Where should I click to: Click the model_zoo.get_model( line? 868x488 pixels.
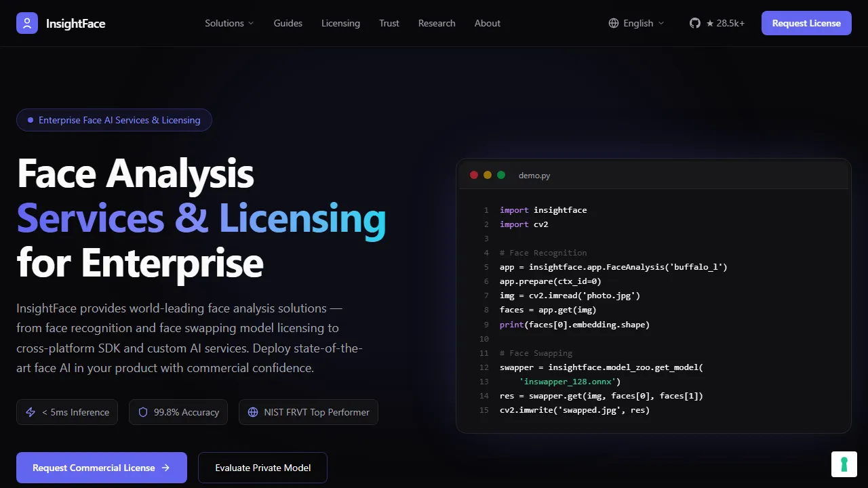[601, 367]
